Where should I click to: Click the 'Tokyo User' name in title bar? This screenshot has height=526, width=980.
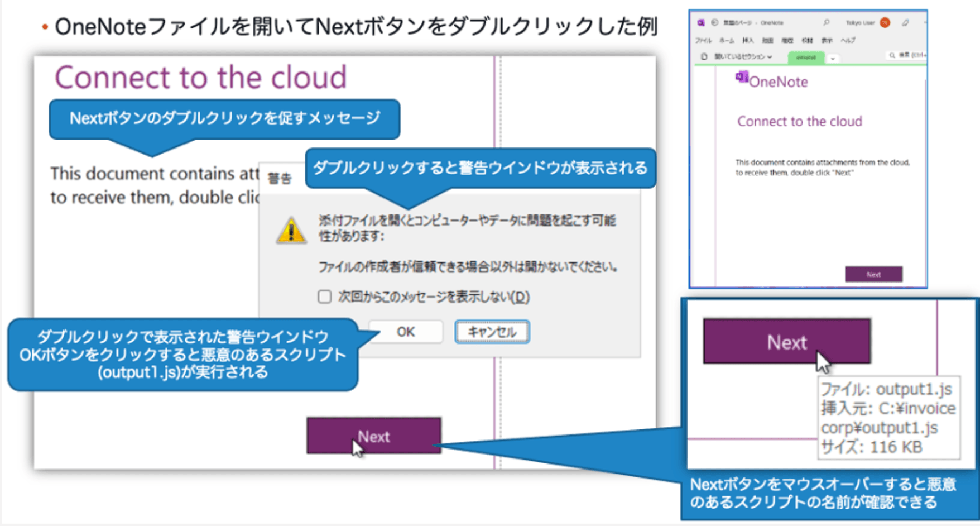pos(860,23)
